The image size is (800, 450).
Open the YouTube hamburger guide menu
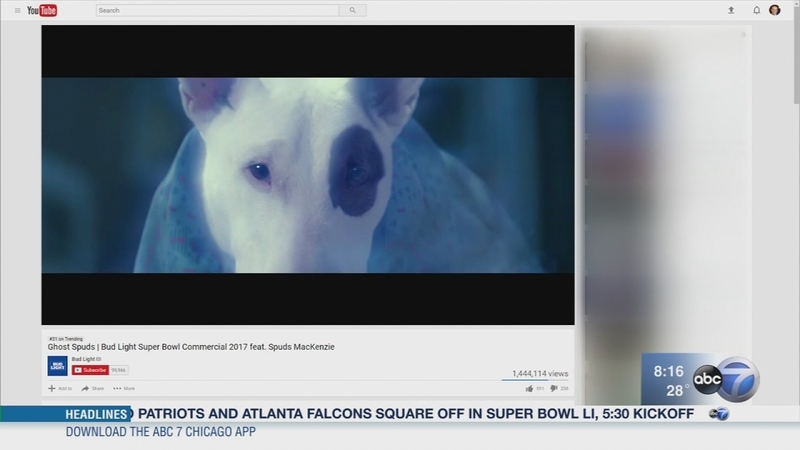(17, 10)
